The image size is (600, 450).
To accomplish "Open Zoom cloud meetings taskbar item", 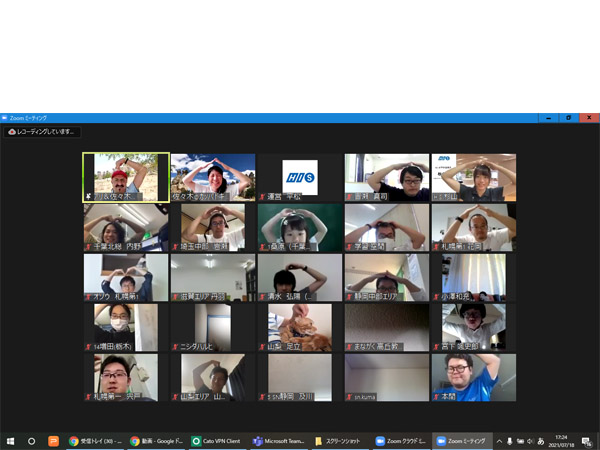I will click(400, 440).
